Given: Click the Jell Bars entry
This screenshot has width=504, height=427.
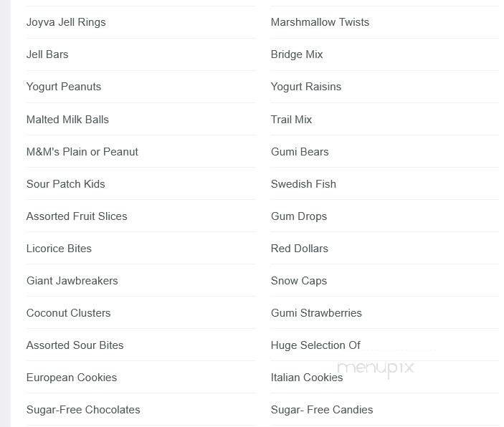Looking at the screenshot, I should point(47,54).
